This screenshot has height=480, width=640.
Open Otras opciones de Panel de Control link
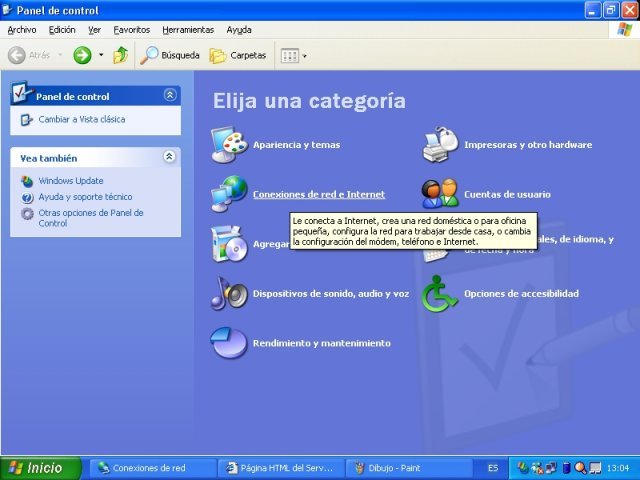(91, 218)
